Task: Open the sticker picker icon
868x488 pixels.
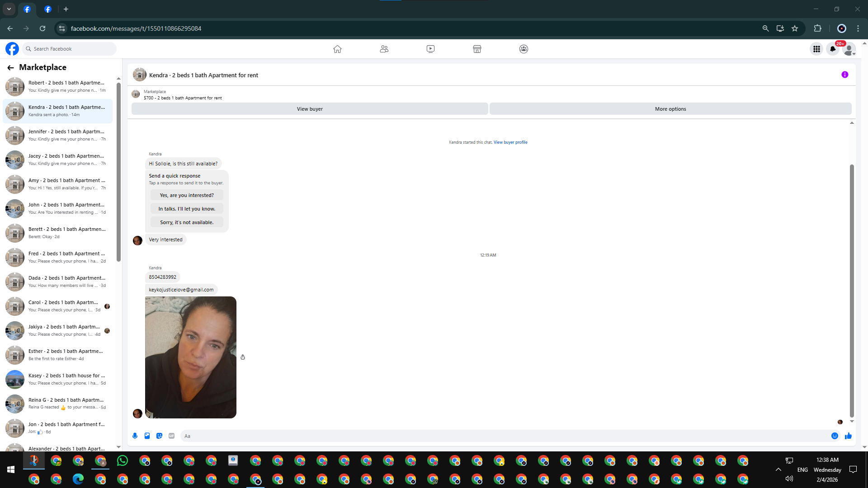Action: (159, 436)
